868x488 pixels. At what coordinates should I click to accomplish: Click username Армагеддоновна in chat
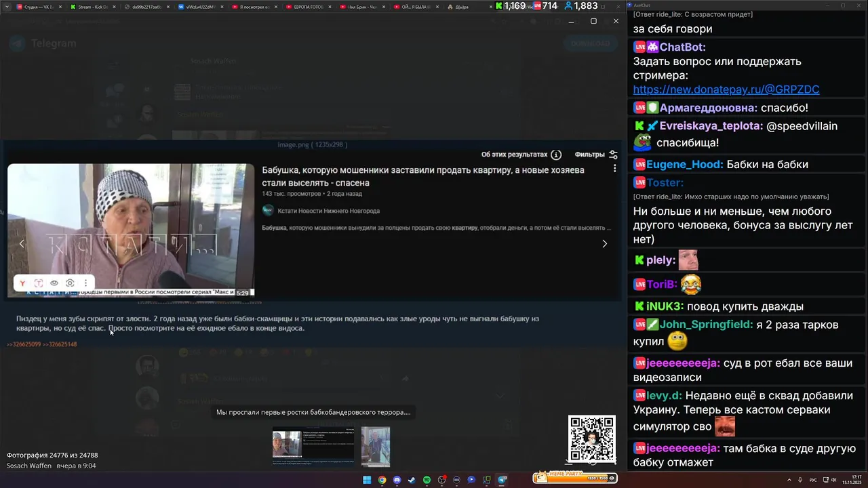click(708, 108)
